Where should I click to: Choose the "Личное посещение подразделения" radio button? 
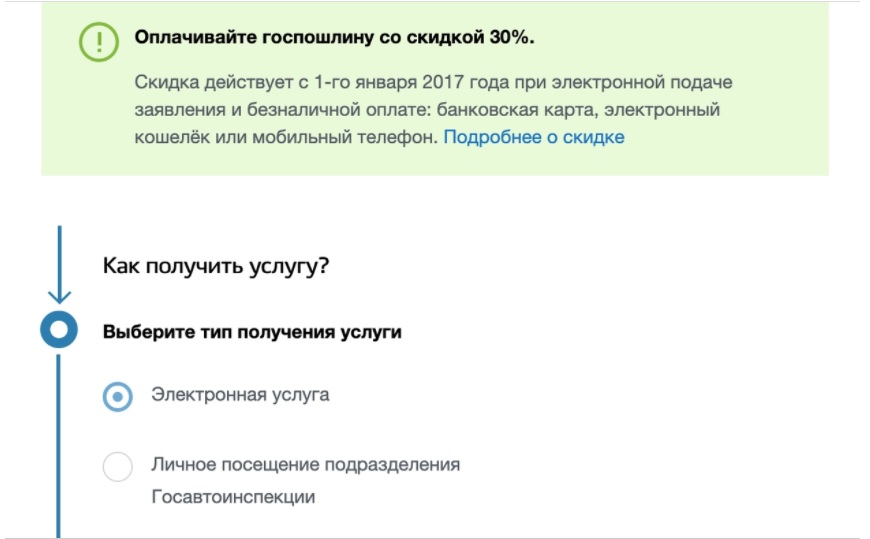tap(118, 466)
